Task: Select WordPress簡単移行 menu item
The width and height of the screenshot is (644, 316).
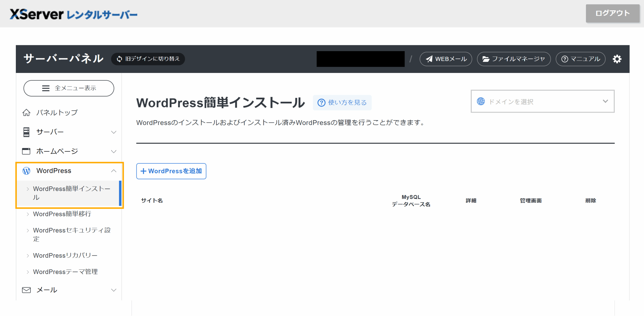Action: pos(62,214)
